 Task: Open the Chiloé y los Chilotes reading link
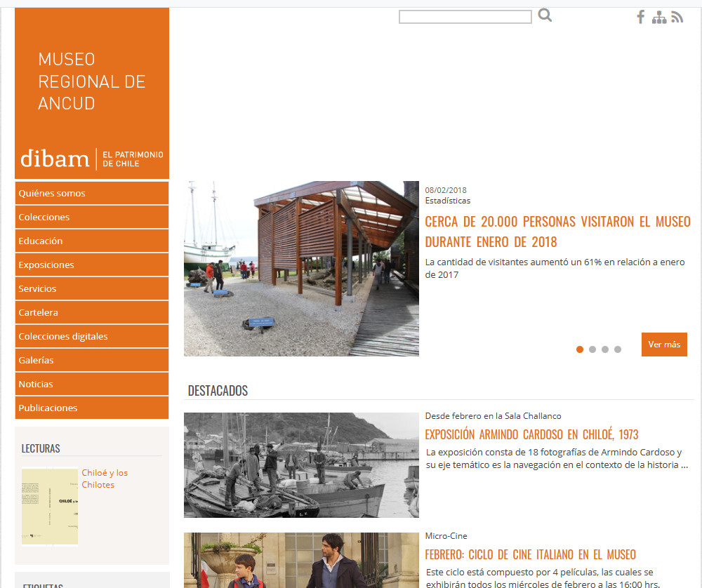coord(105,479)
